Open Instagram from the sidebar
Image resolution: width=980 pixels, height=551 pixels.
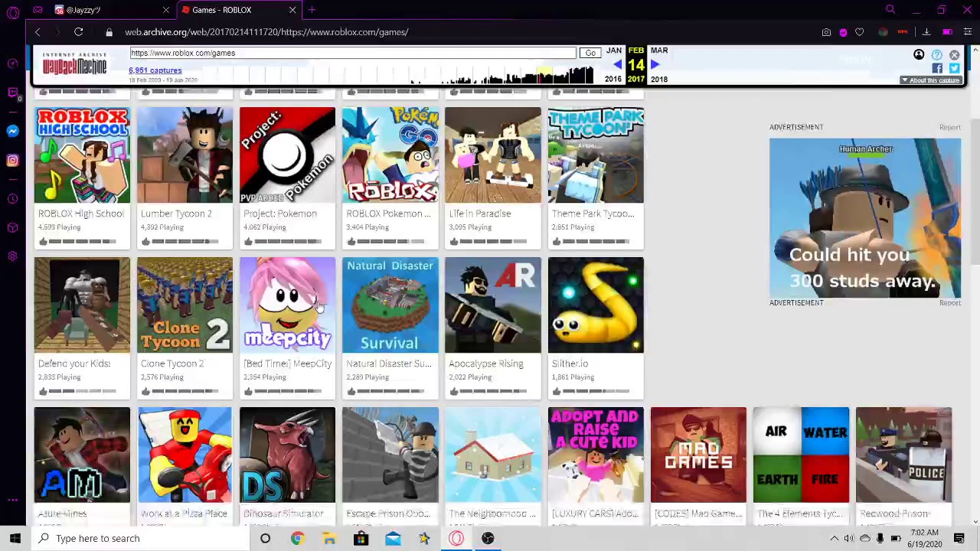coord(12,160)
